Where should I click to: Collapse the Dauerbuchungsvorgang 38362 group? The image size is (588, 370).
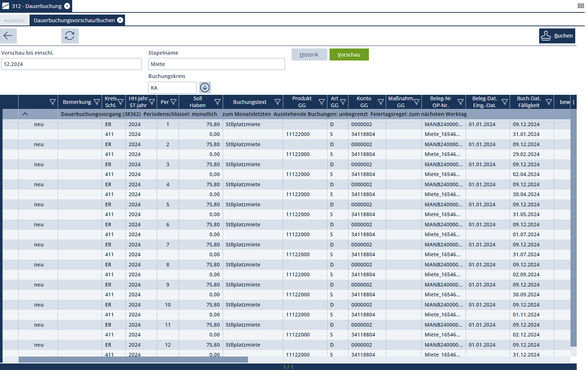click(x=25, y=114)
